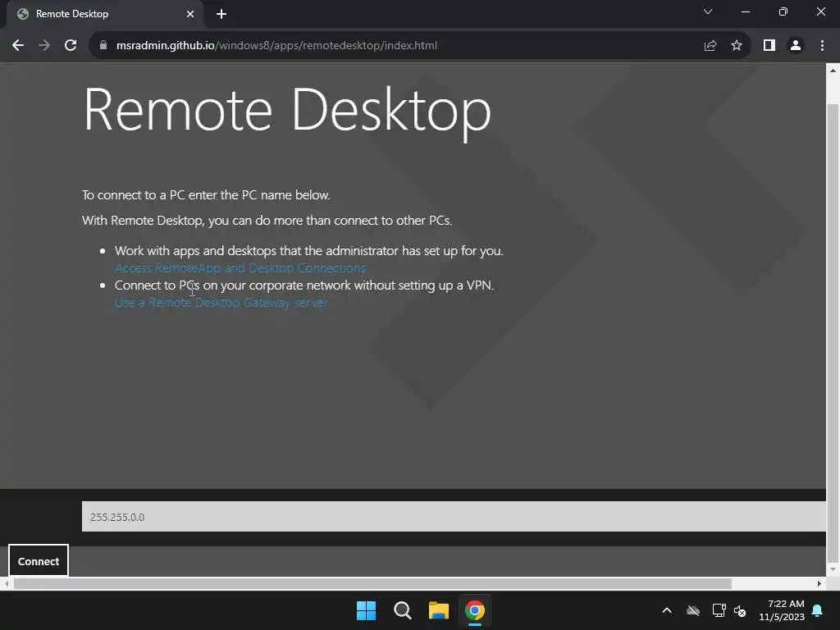840x630 pixels.
Task: Click the Connect button
Action: point(39,561)
